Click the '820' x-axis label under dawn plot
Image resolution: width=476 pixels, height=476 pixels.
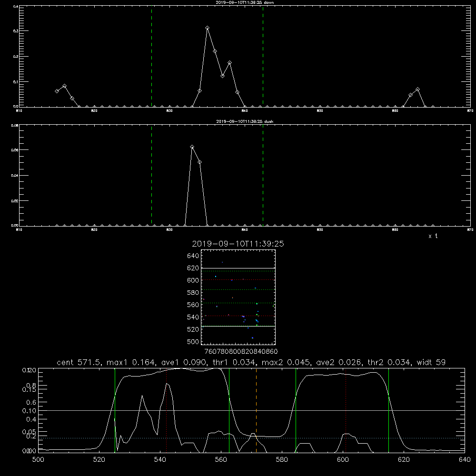[x=94, y=111]
